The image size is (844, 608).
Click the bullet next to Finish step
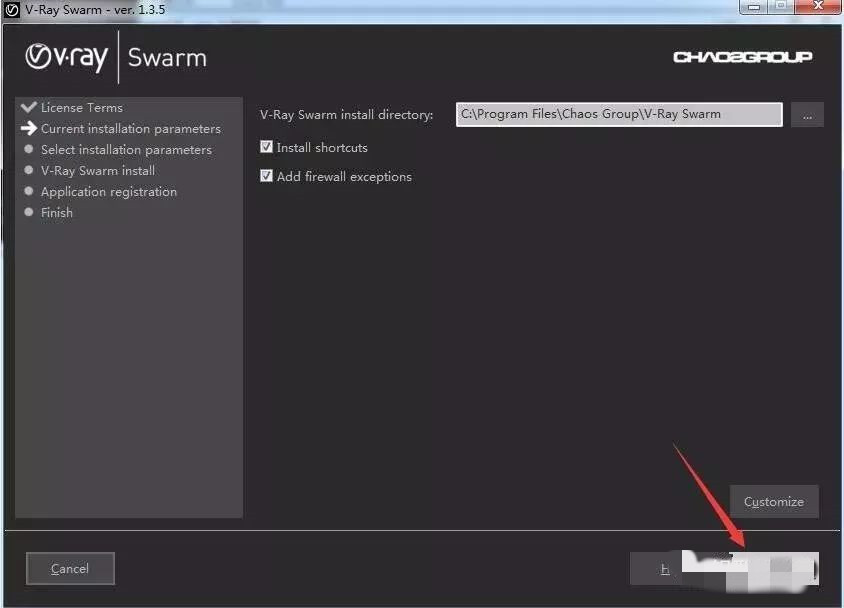tap(29, 212)
